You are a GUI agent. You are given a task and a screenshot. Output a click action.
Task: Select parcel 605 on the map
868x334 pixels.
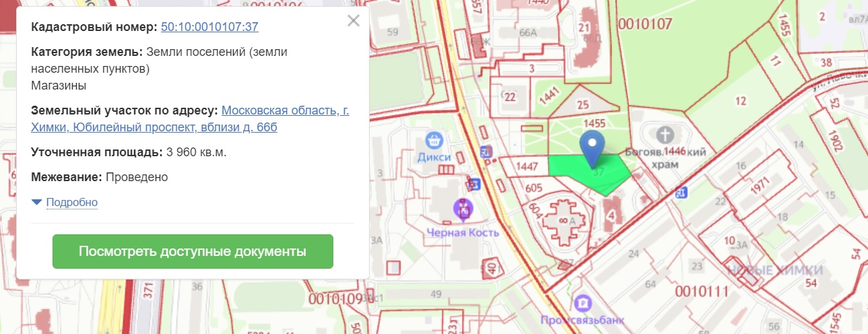pyautogui.click(x=534, y=187)
